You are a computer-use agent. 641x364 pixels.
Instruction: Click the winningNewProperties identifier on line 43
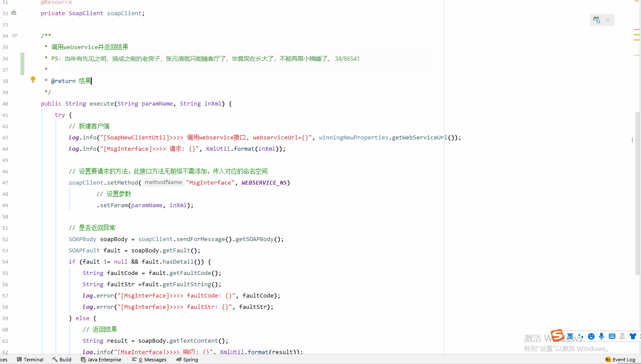[354, 137]
